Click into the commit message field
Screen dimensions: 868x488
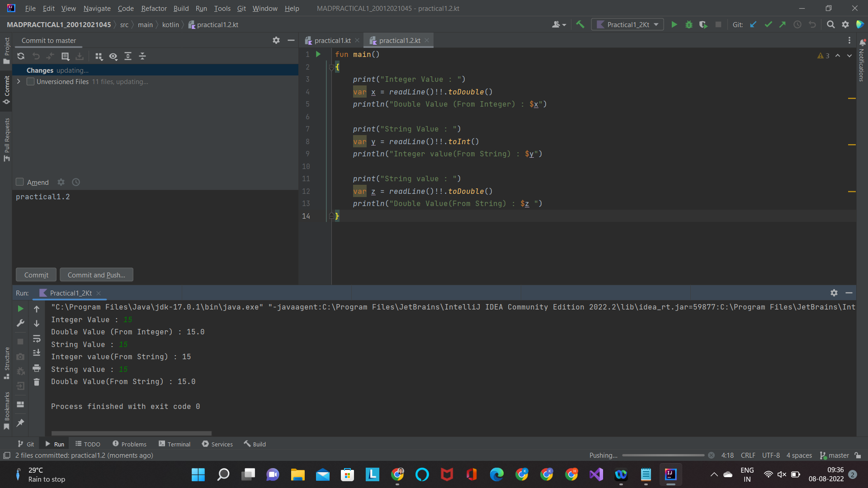tap(155, 227)
